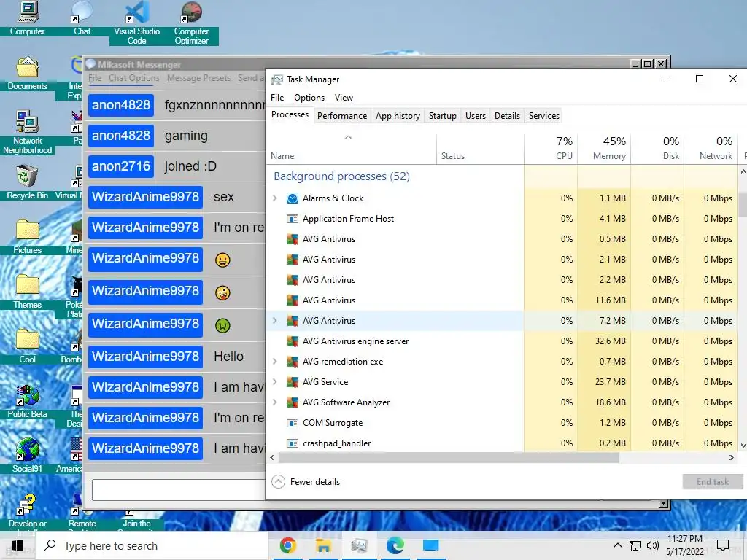Select Application Frame Host process
Viewport: 747px width, 560px height.
coord(502,219)
